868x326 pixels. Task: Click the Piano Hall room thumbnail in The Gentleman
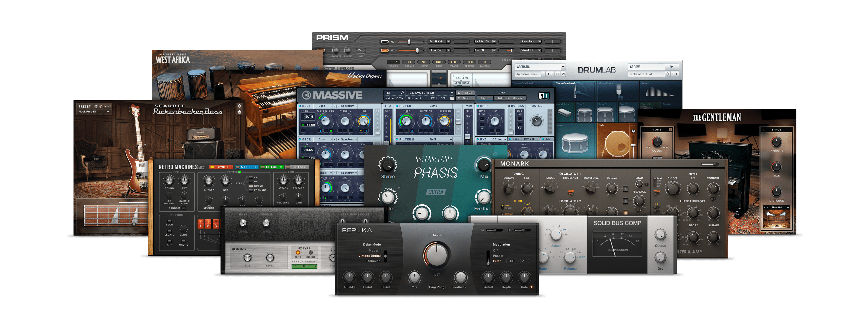(776, 219)
